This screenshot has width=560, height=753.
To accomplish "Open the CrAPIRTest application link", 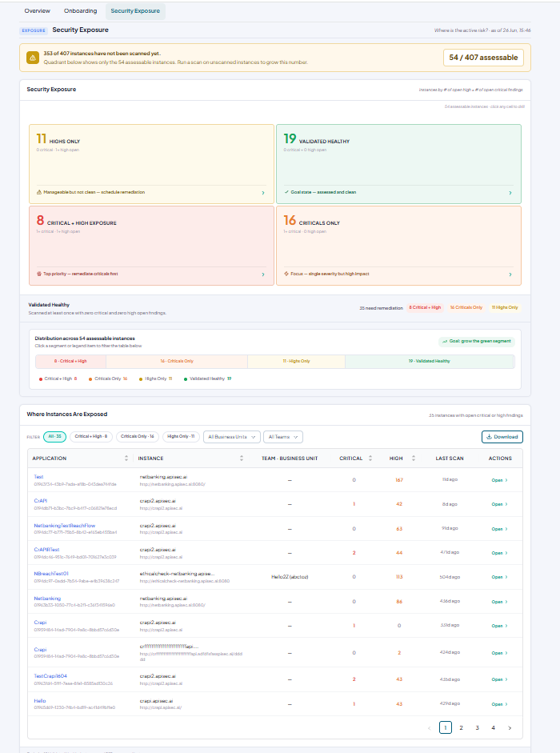I will point(46,550).
